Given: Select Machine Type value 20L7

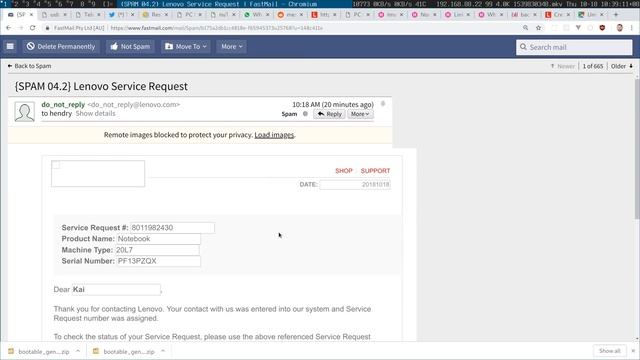Looking at the screenshot, I should (157, 250).
